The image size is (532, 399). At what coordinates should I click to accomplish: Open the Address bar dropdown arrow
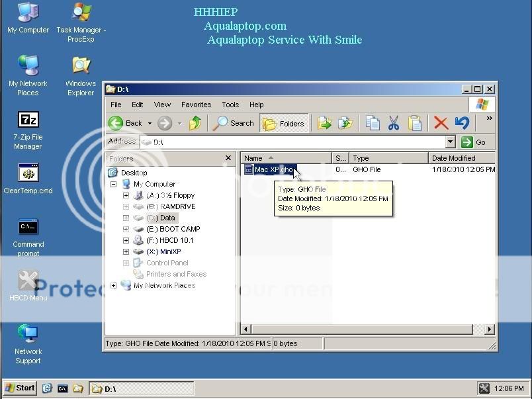click(450, 142)
